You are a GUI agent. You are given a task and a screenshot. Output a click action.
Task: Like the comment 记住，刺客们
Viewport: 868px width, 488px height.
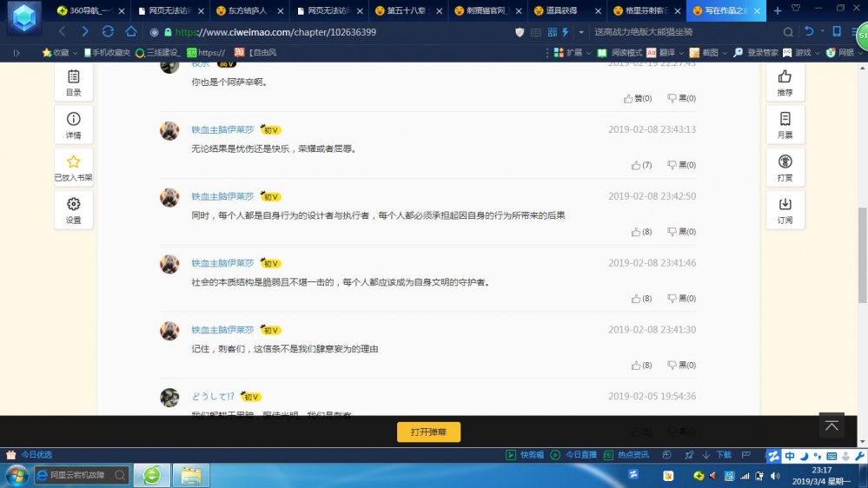pyautogui.click(x=641, y=366)
